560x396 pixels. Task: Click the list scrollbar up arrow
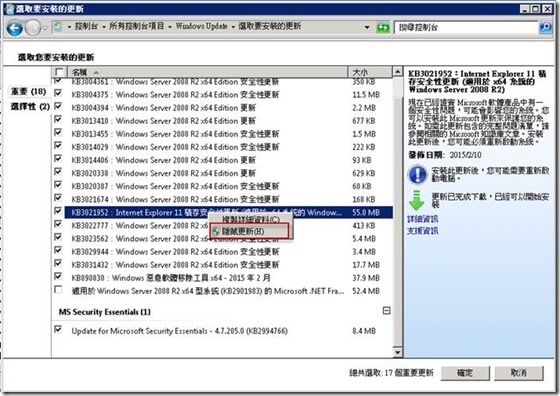[398, 71]
